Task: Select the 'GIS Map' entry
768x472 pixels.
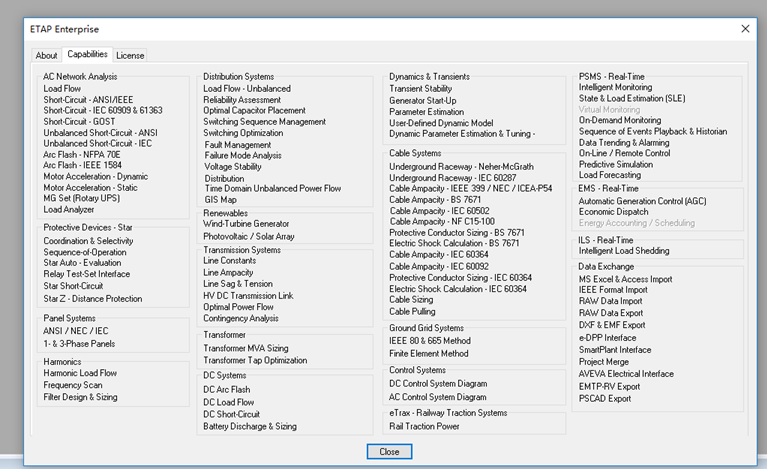Action: pyautogui.click(x=220, y=200)
